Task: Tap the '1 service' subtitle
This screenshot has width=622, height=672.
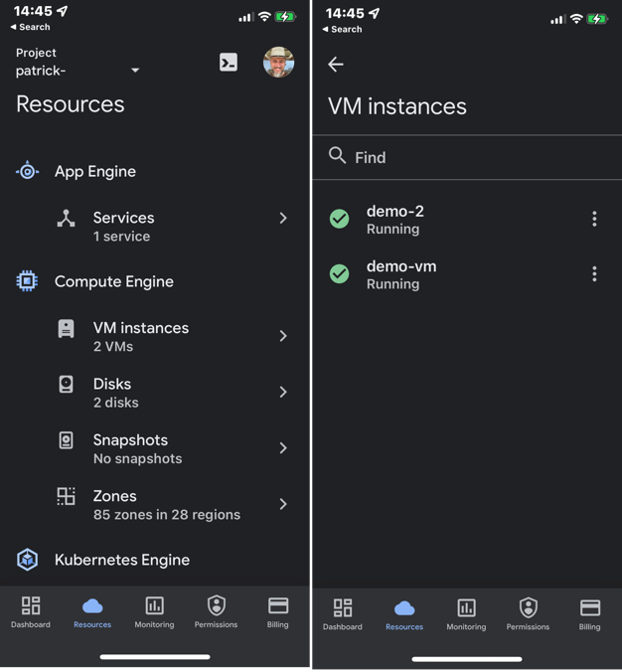Action: click(121, 237)
